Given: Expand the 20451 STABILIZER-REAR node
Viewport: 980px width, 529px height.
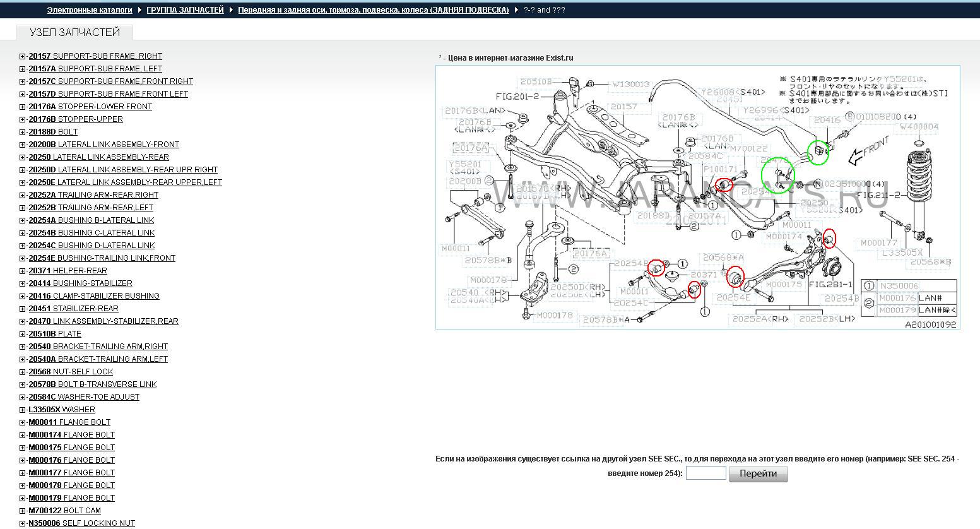Looking at the screenshot, I should pyautogui.click(x=23, y=309).
